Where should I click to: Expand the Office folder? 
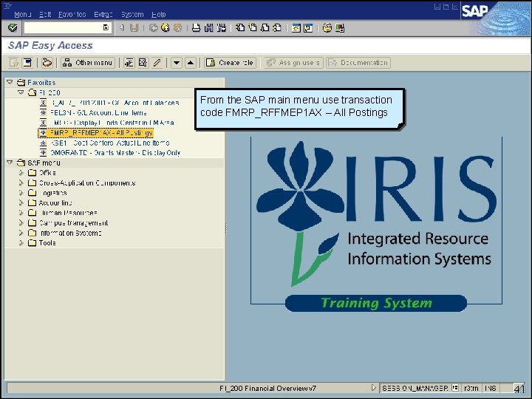pyautogui.click(x=21, y=172)
